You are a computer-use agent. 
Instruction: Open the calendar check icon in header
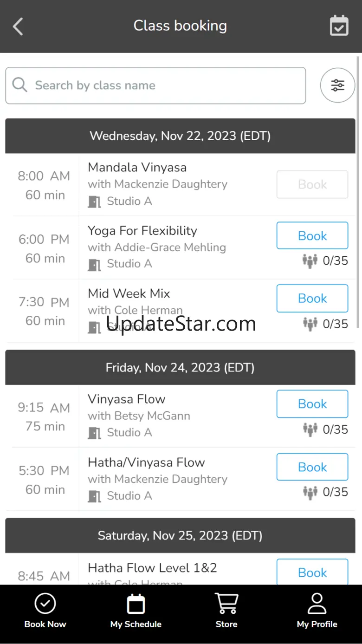(x=339, y=26)
